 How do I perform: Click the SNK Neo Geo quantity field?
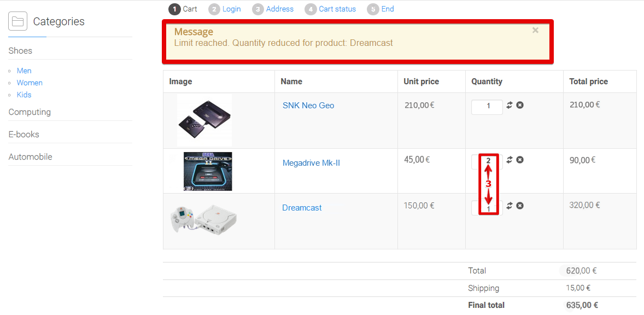coord(487,107)
